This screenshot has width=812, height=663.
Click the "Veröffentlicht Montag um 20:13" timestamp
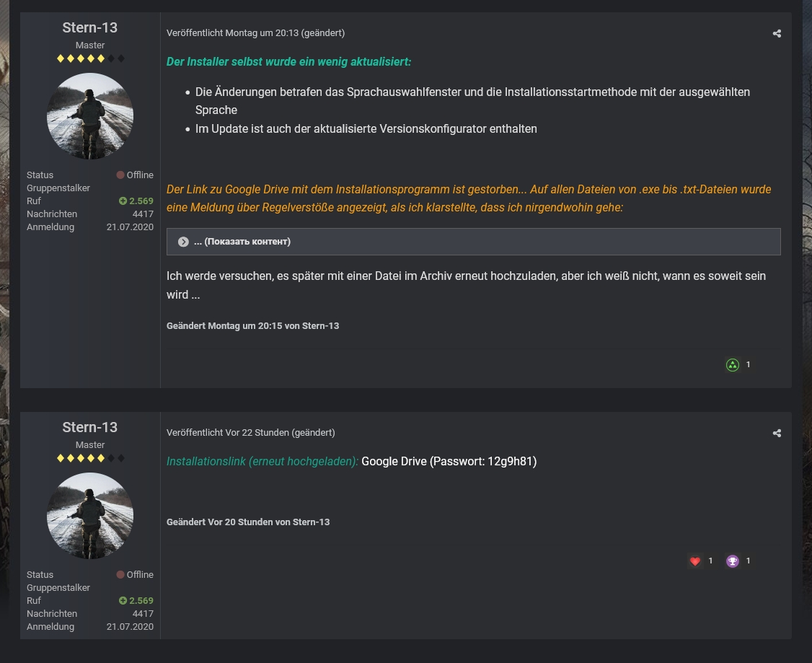pyautogui.click(x=232, y=33)
